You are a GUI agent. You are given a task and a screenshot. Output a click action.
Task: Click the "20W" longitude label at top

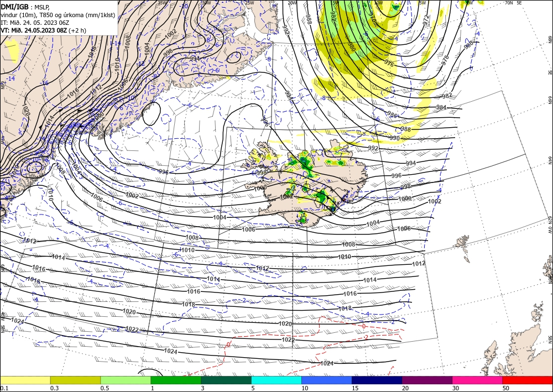[x=291, y=3]
